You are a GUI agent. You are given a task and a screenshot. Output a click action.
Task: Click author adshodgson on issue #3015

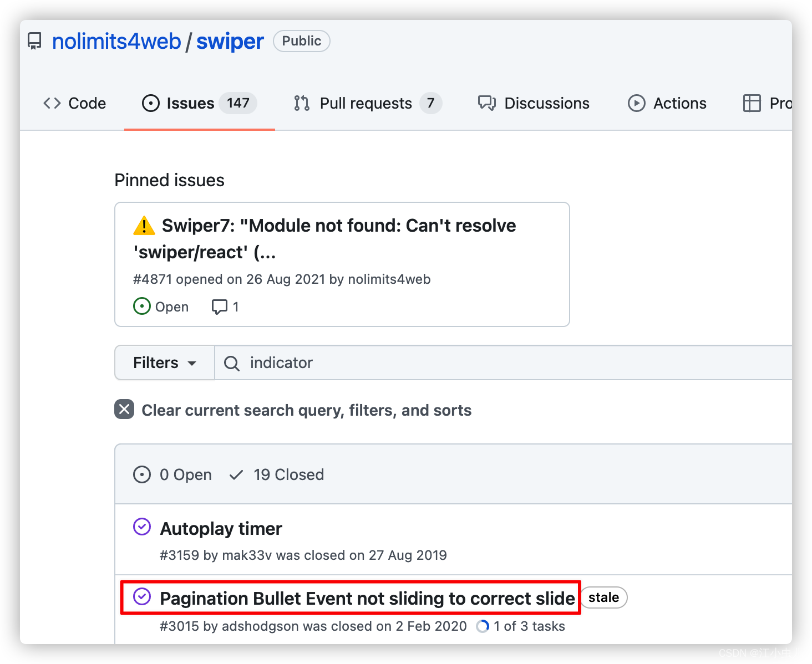261,626
